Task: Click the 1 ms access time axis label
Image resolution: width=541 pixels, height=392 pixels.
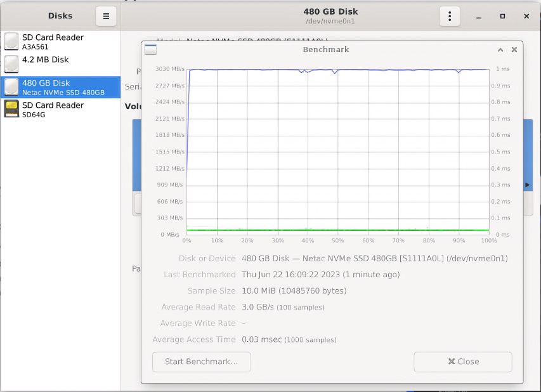Action: click(x=503, y=69)
